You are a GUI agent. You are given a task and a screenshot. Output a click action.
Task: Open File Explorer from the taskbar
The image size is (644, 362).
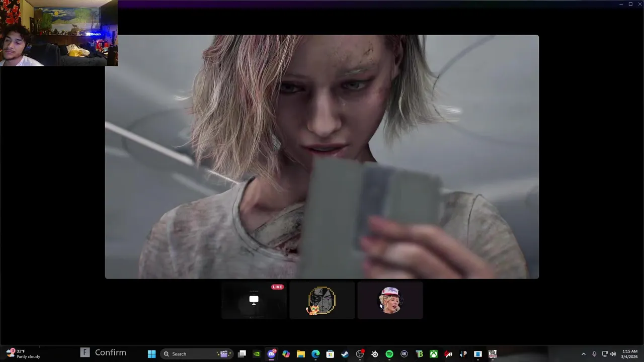tap(301, 354)
